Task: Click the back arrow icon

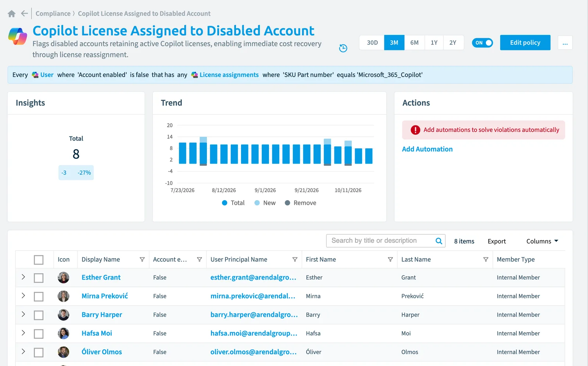Action: (x=25, y=14)
